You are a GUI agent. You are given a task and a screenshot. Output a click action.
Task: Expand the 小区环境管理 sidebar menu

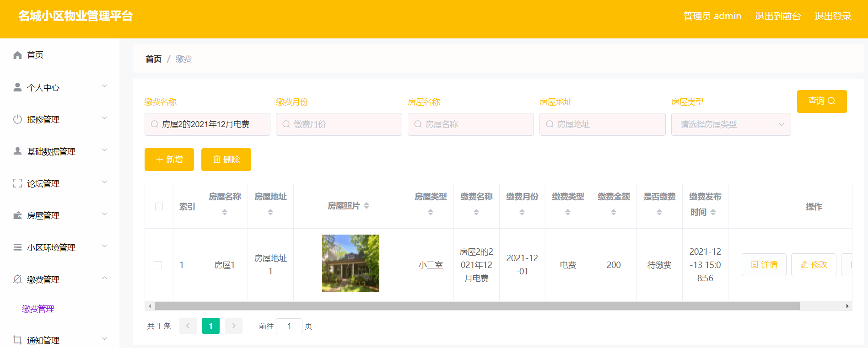click(x=104, y=246)
